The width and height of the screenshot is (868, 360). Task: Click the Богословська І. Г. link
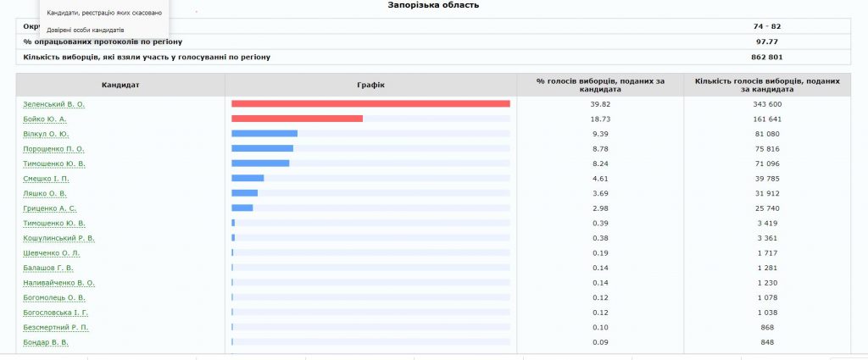pos(56,313)
